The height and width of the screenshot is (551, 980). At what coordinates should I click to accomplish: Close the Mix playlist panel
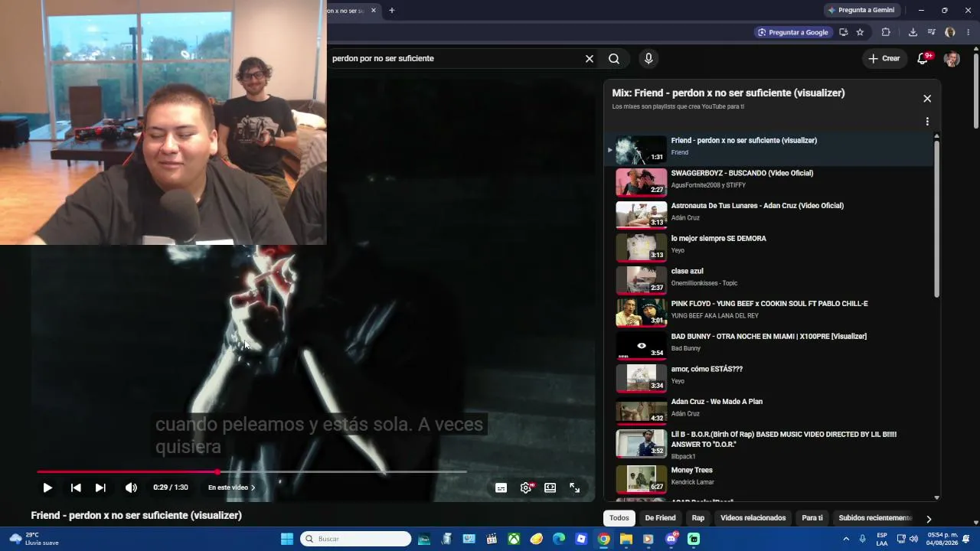point(927,98)
